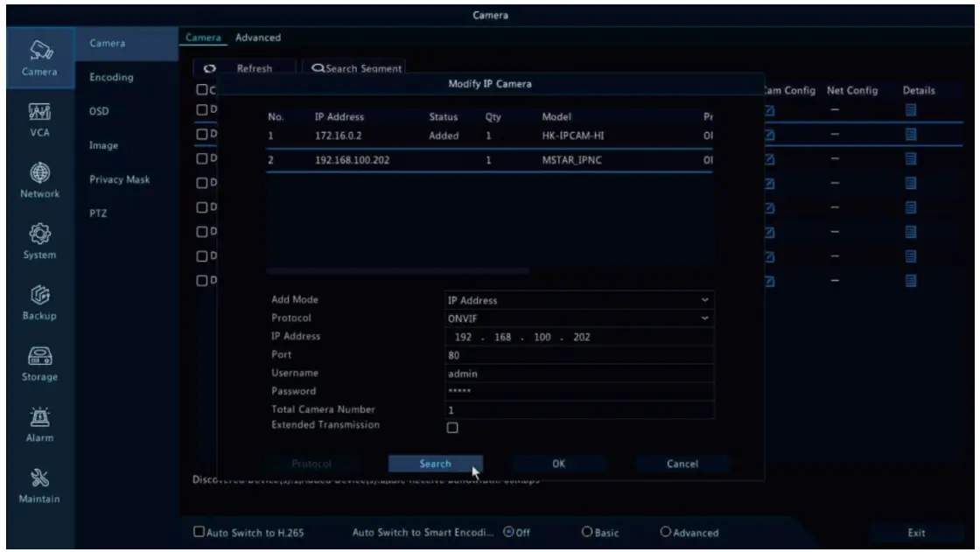Open the Maintain tools icon
Screen dimensions: 980x552
coord(39,479)
